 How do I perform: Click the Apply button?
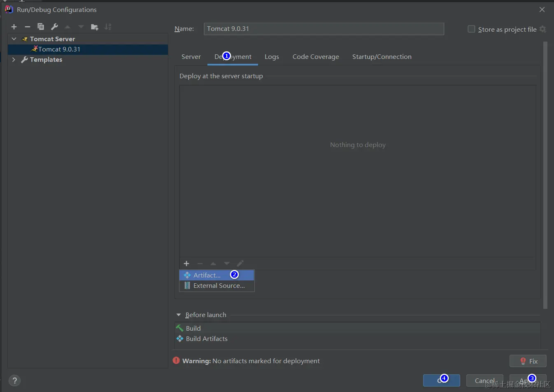tap(528, 380)
